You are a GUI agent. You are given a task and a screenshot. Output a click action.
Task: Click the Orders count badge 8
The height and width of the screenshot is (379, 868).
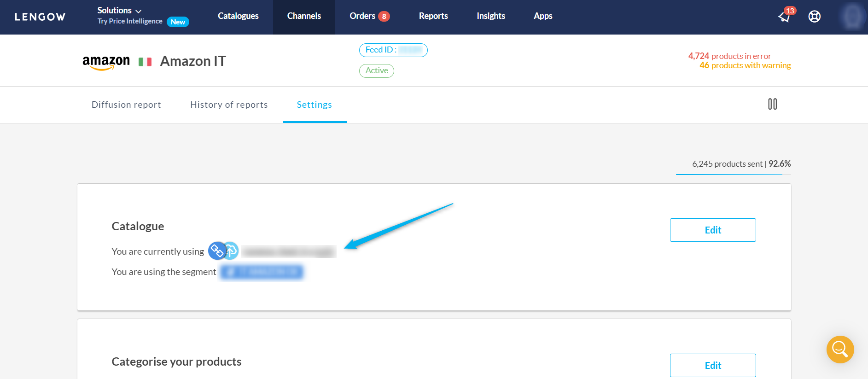click(384, 17)
